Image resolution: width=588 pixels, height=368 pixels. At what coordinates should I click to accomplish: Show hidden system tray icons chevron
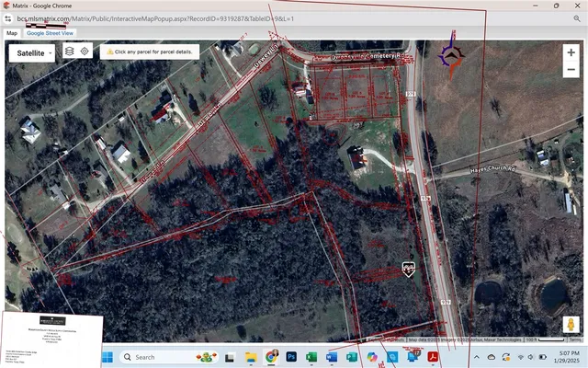[477, 357]
